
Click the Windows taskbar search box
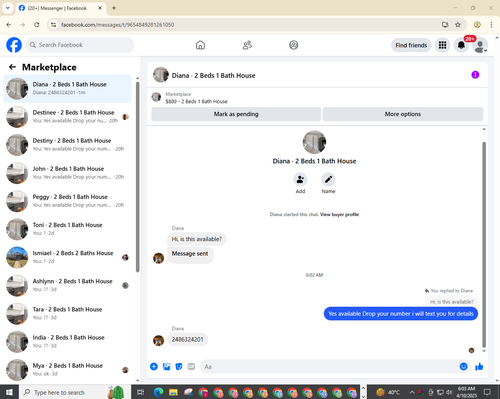pos(74,392)
